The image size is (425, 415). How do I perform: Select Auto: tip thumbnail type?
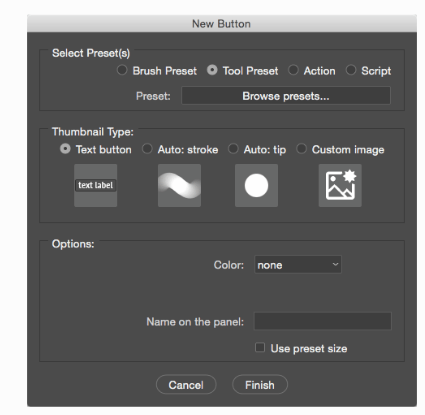pyautogui.click(x=233, y=149)
